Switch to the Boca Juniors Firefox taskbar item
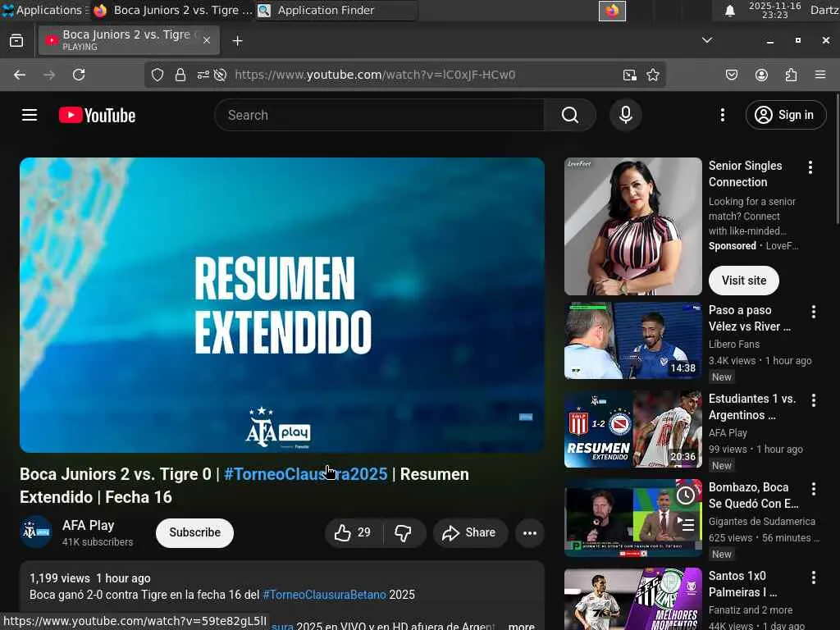The image size is (840, 630). click(171, 10)
